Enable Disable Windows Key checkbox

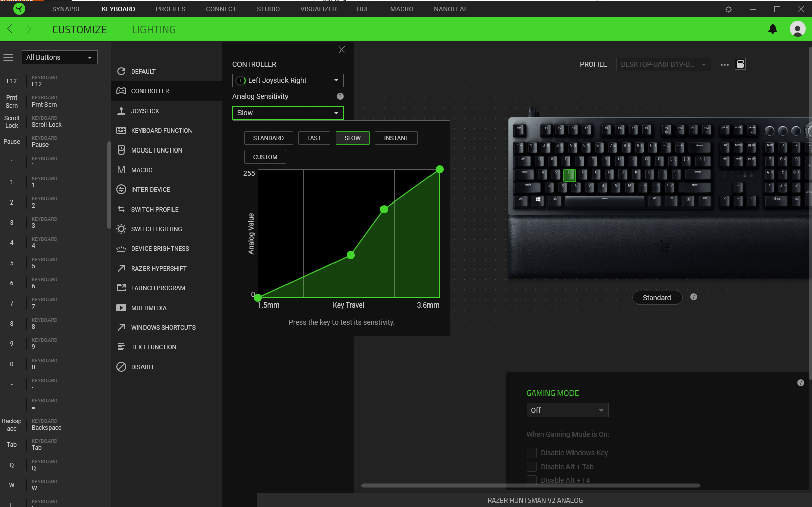pos(532,453)
